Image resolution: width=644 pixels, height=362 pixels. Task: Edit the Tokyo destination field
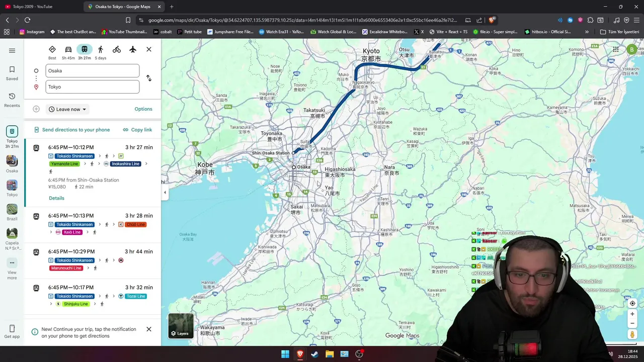pos(93,87)
